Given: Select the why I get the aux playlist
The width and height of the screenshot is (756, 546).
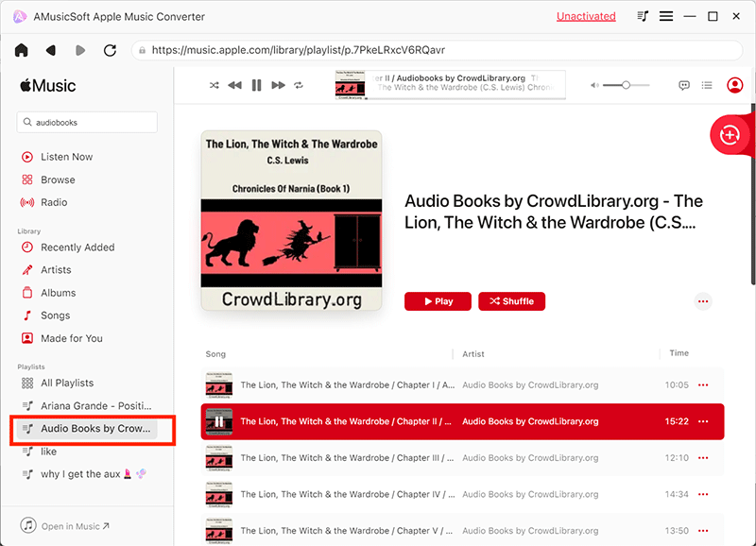Looking at the screenshot, I should tap(84, 474).
